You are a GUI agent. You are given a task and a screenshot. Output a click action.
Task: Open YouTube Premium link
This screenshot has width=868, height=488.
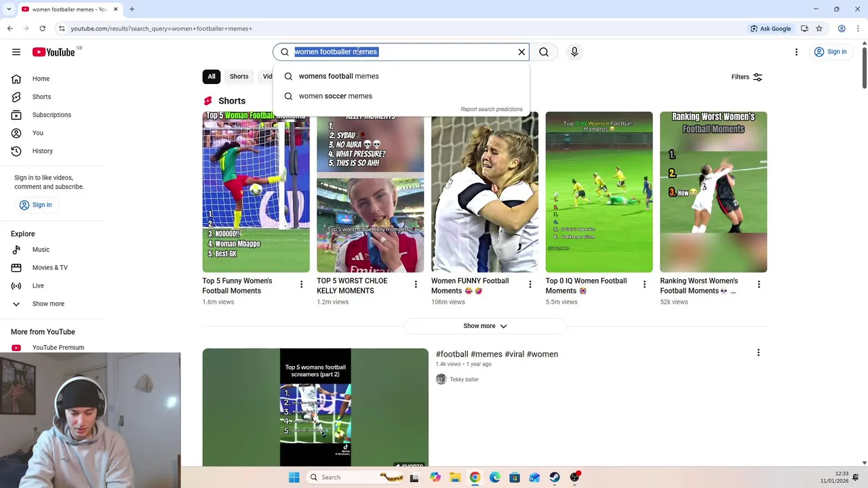(x=58, y=348)
